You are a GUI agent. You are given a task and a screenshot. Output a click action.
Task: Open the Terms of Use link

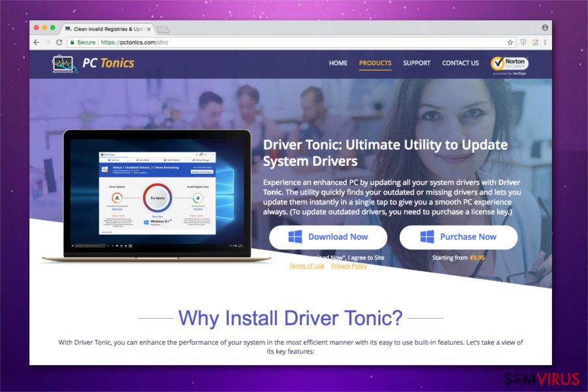pos(306,266)
